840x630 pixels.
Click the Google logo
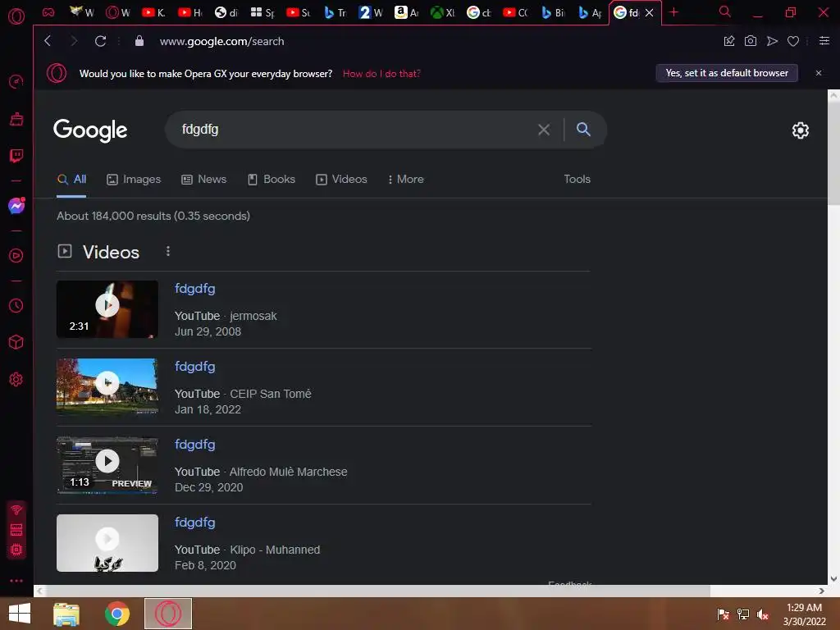click(90, 130)
